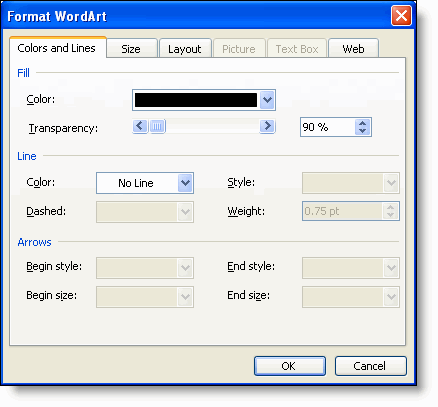Viewport: 438px width, 407px height.
Task: Increase transparency percent with up spinner
Action: point(363,123)
